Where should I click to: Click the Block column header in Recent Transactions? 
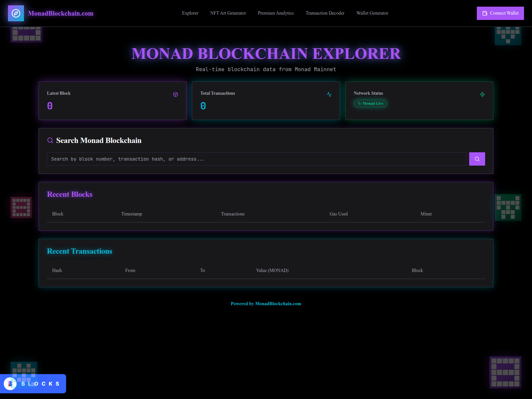[x=417, y=270]
